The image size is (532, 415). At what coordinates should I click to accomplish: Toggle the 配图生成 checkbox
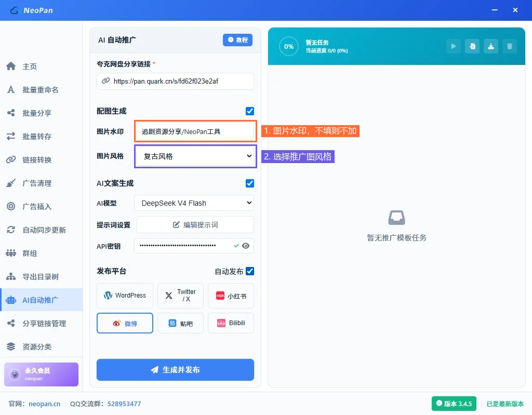click(x=250, y=111)
